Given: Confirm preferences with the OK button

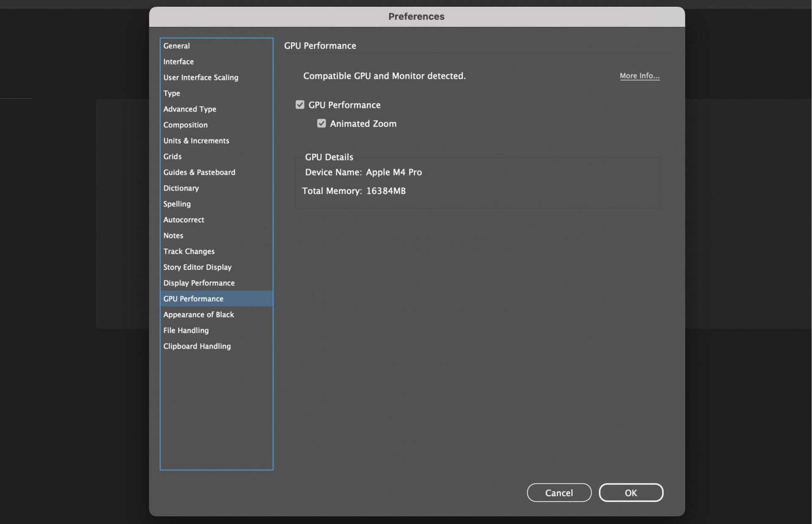Looking at the screenshot, I should tap(631, 492).
